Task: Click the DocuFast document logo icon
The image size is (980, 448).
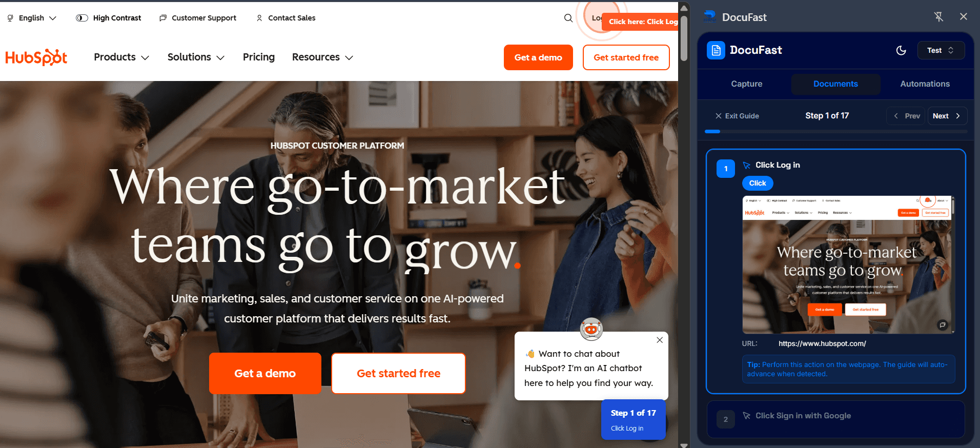Action: (716, 50)
